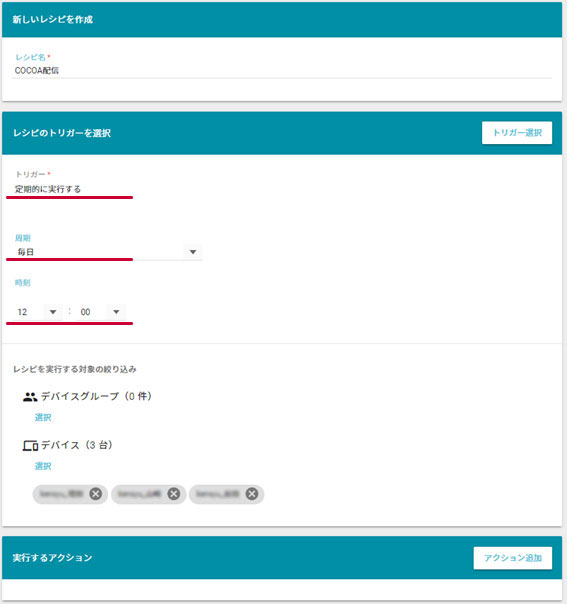
Task: Select the 毎日 period value
Action: (x=25, y=252)
